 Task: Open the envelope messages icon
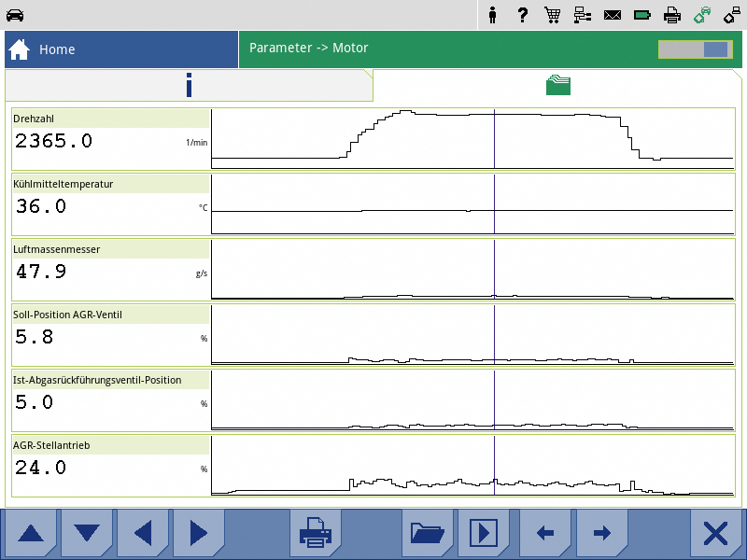coord(613,15)
